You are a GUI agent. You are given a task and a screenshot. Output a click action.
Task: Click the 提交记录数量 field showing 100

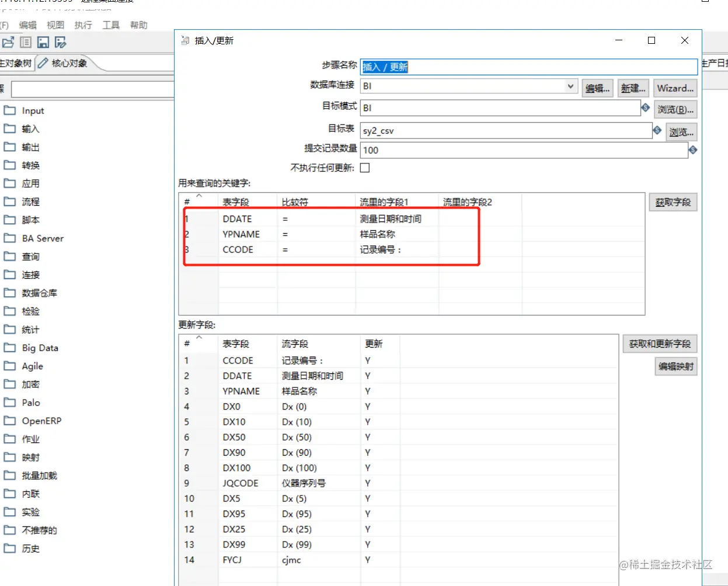(524, 150)
